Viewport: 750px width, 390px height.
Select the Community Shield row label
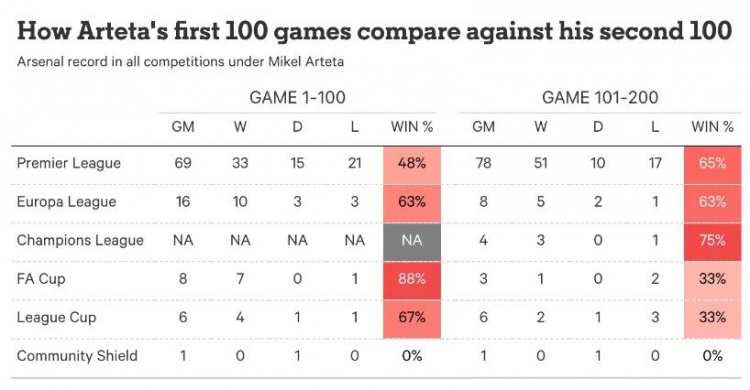click(77, 356)
